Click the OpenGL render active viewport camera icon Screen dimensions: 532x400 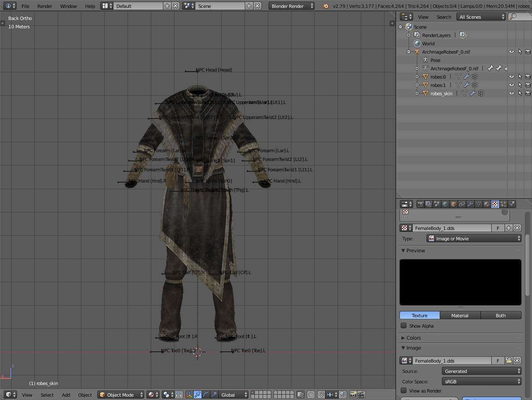[x=353, y=395]
